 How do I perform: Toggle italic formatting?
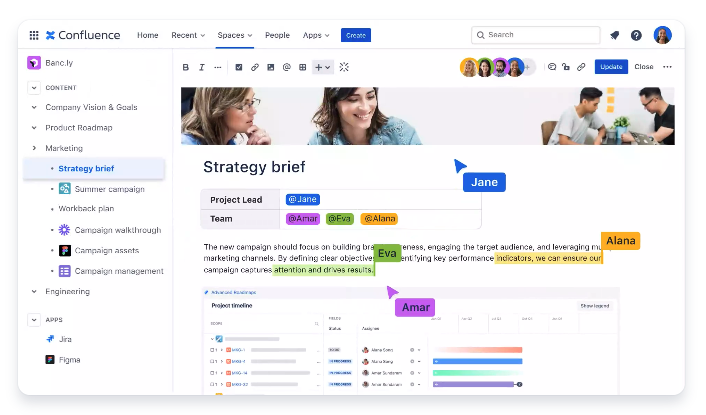pyautogui.click(x=202, y=67)
